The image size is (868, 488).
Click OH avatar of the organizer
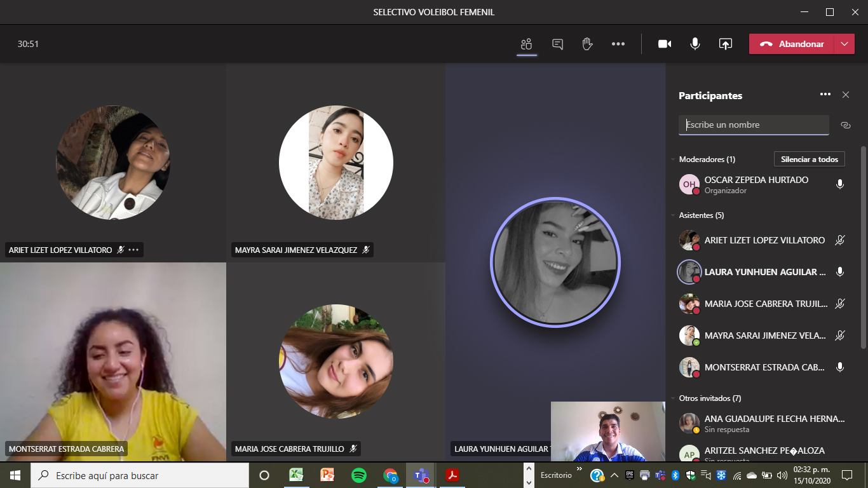(689, 184)
